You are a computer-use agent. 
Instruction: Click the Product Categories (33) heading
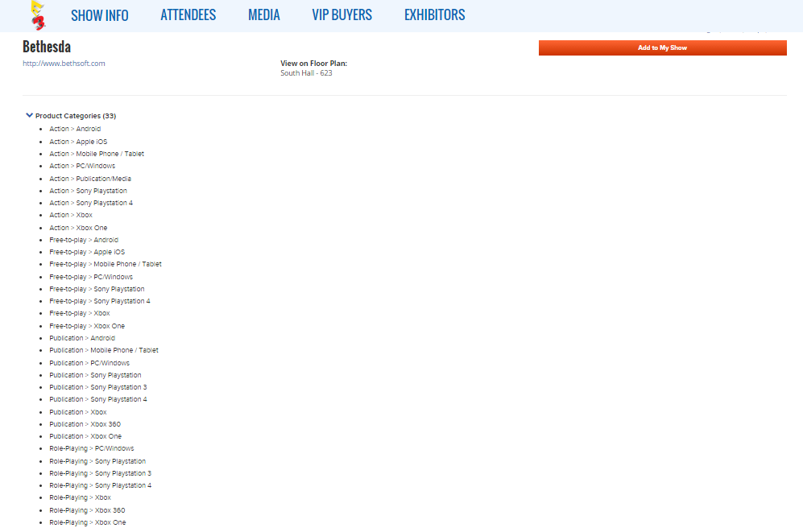pos(76,116)
